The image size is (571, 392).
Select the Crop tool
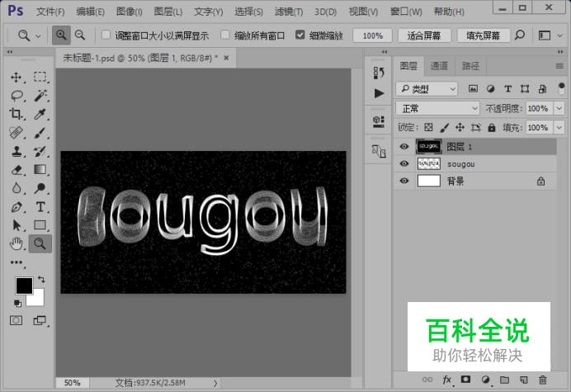[x=16, y=114]
